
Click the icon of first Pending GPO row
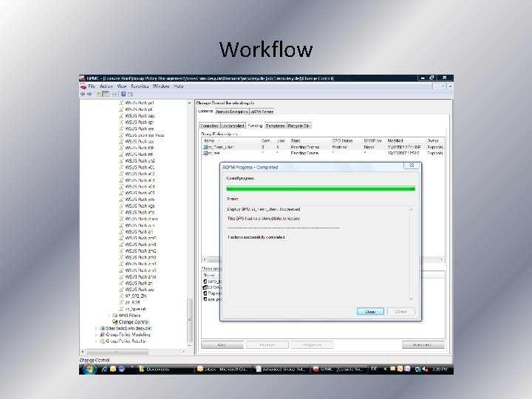[205, 147]
